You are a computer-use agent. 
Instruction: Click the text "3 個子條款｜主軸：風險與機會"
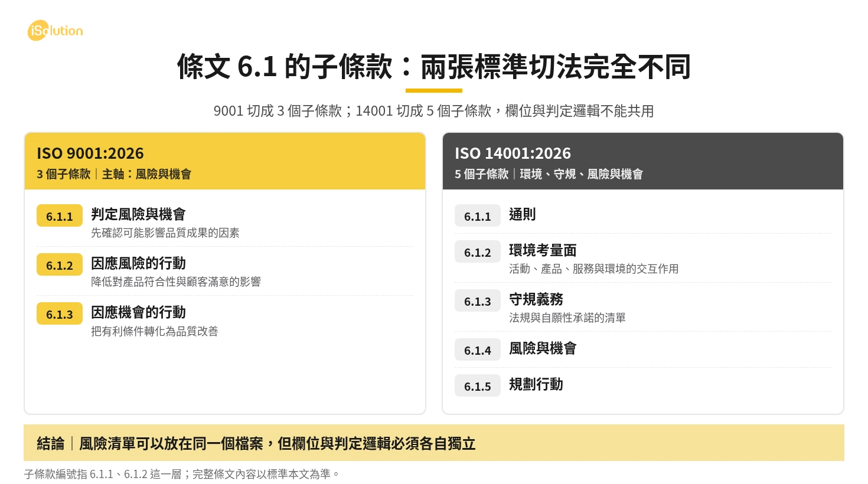click(114, 174)
